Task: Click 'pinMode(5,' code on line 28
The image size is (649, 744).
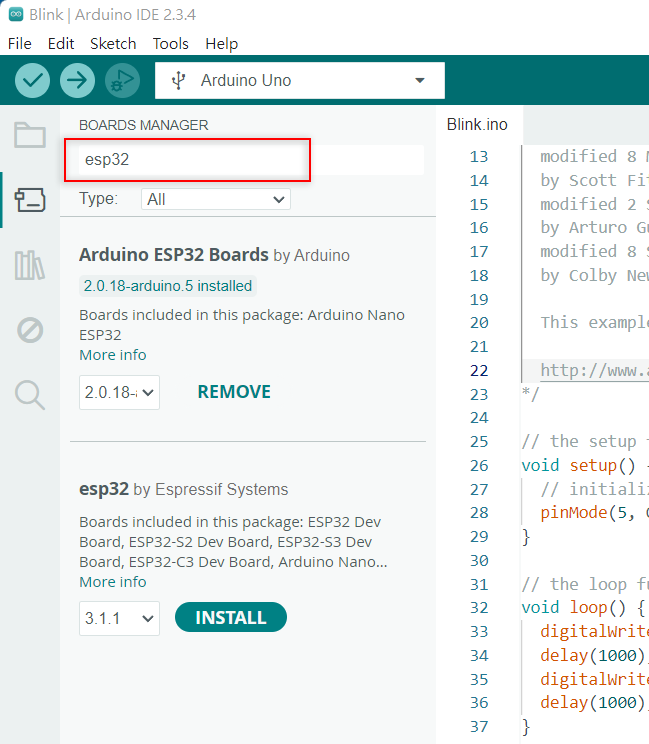Action: point(587,512)
